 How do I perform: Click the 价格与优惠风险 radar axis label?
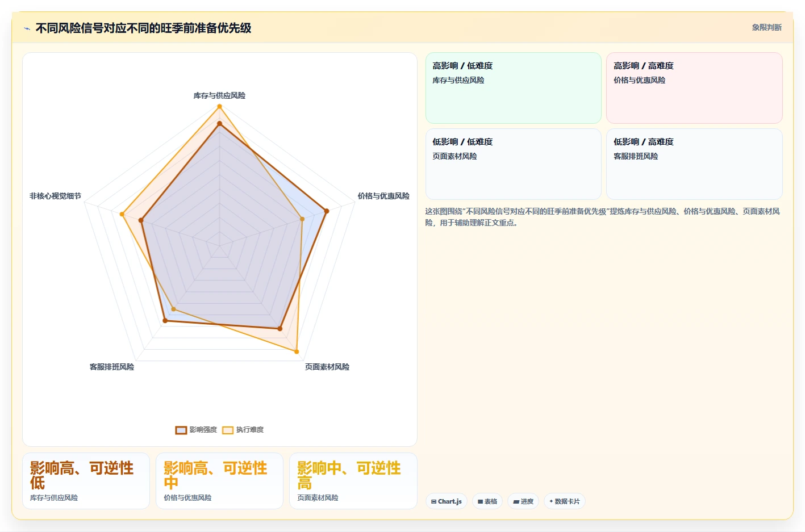(x=383, y=196)
